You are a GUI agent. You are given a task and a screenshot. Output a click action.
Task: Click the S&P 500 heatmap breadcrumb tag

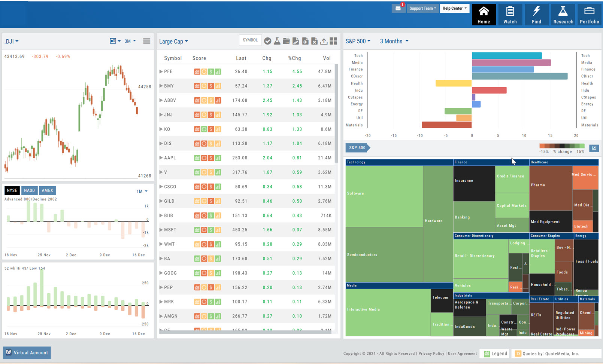(358, 148)
